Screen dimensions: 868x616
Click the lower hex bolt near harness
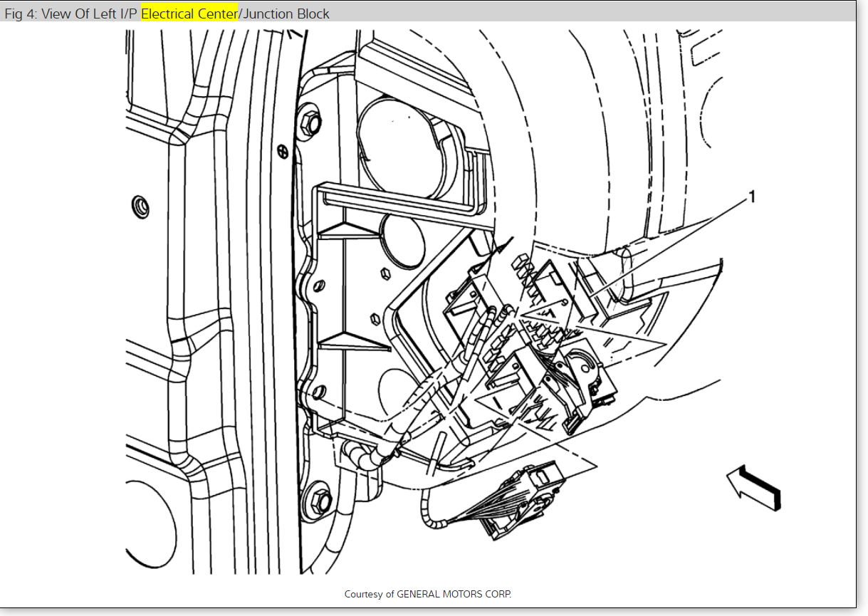point(320,500)
